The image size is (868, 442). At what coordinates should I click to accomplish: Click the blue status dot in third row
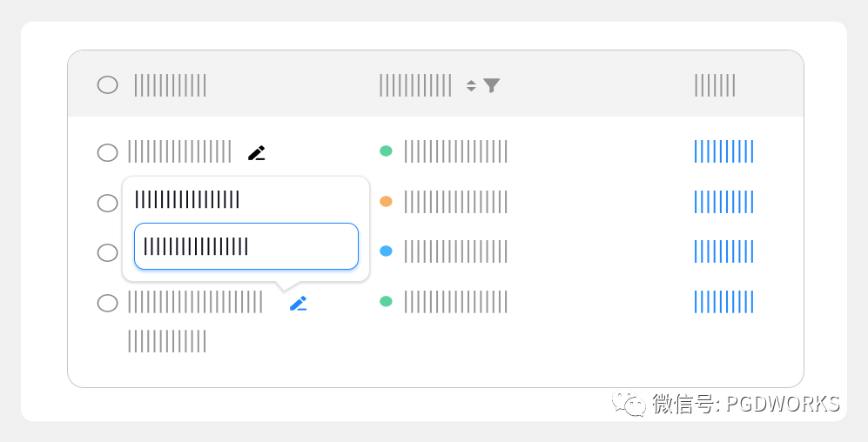click(386, 251)
